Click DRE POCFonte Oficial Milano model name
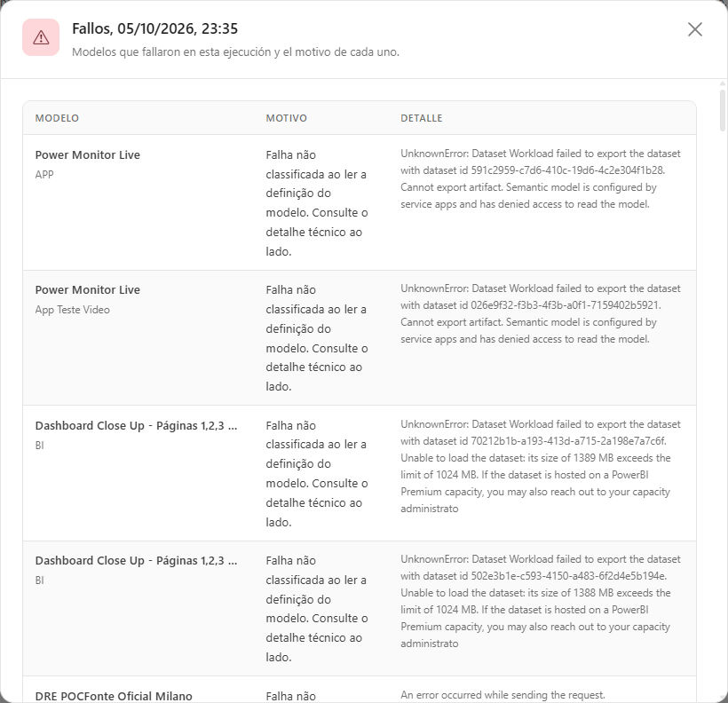The image size is (728, 703). 114,696
